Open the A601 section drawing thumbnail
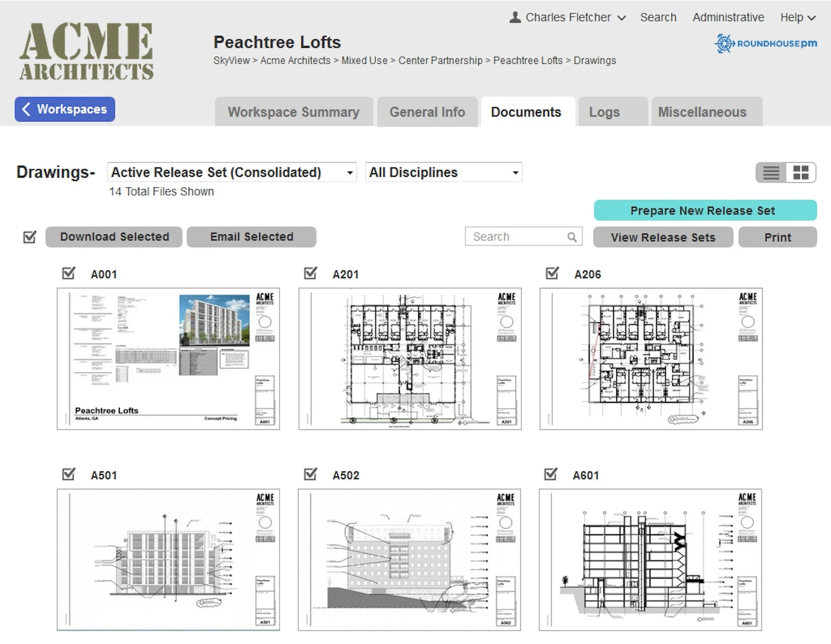Image resolution: width=831 pixels, height=644 pixels. (x=650, y=559)
